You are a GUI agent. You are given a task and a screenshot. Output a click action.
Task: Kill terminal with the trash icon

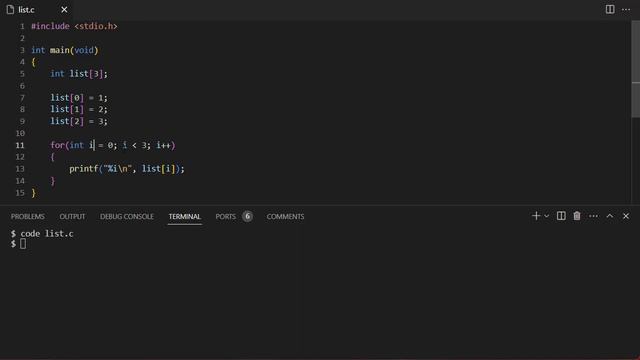(x=577, y=216)
